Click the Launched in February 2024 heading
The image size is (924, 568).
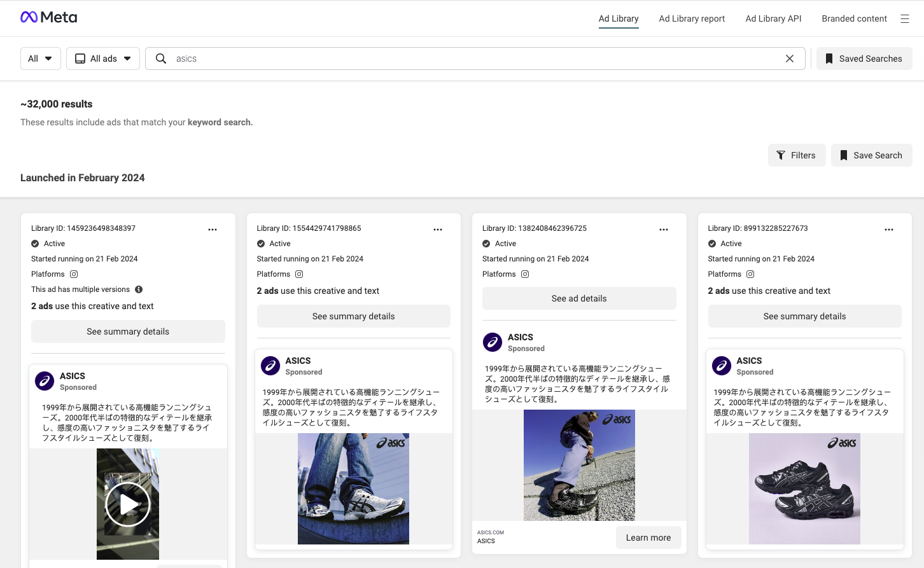pos(83,177)
